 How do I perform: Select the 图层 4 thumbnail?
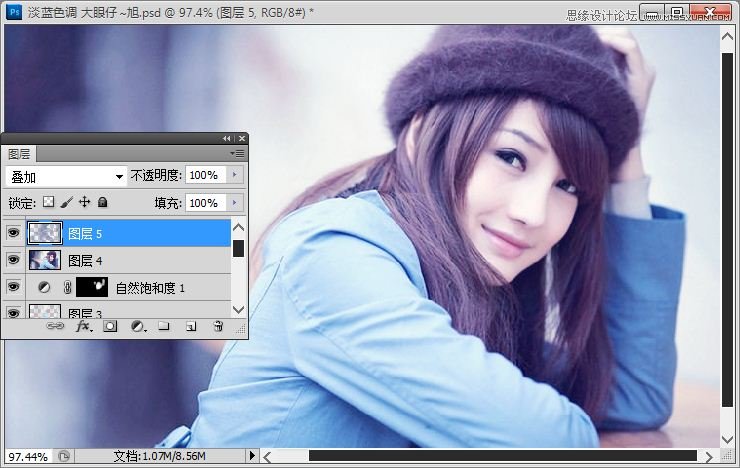(45, 260)
